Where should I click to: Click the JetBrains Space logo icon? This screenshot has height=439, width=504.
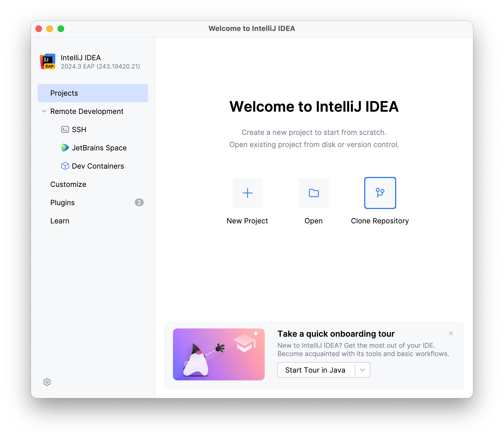coord(65,148)
